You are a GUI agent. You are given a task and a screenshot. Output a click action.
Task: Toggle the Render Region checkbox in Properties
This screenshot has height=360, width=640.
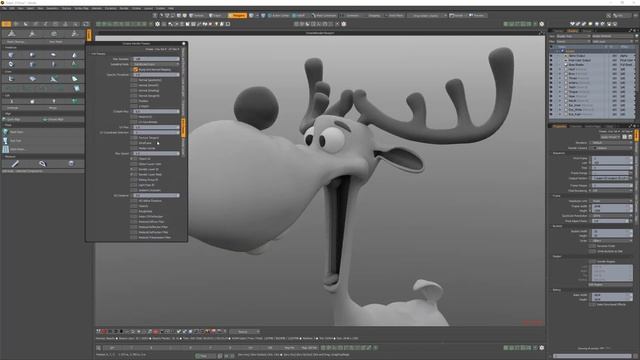tap(593, 261)
